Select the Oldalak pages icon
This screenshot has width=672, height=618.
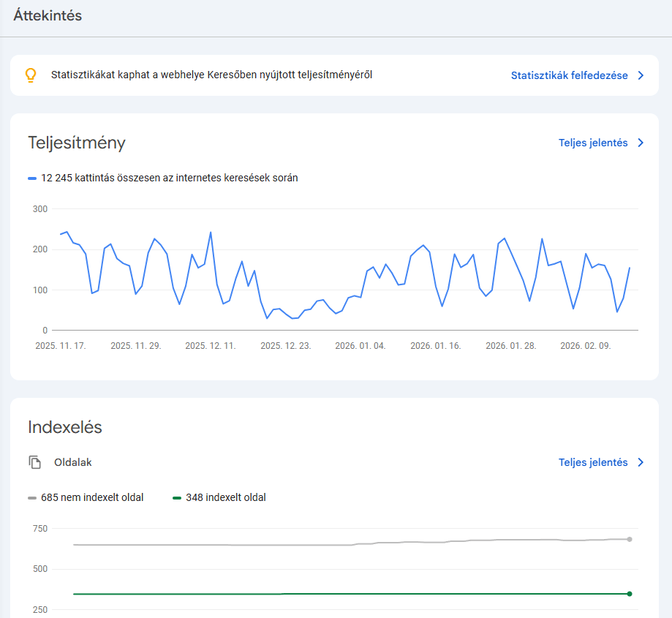[x=34, y=462]
